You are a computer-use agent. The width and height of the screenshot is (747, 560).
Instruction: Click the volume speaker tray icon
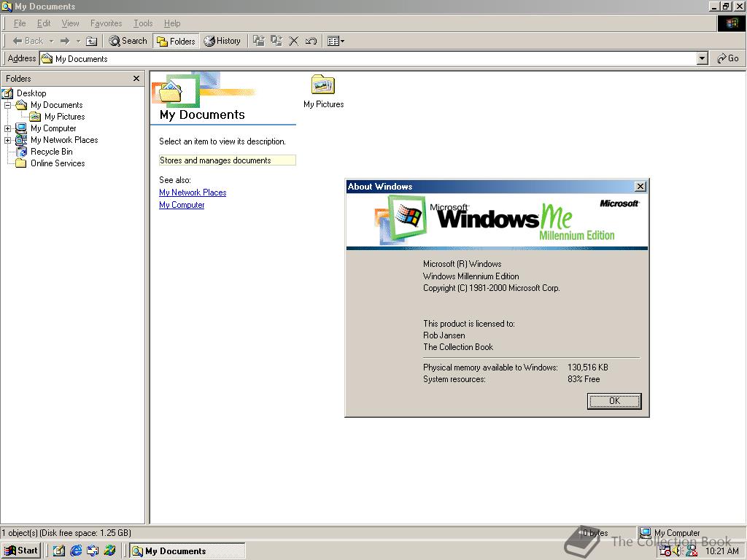pyautogui.click(x=679, y=551)
